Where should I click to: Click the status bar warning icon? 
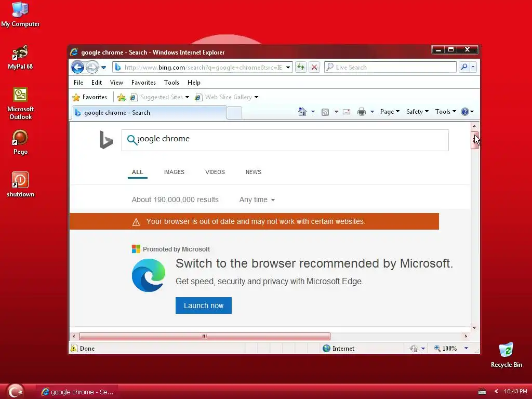[74, 348]
